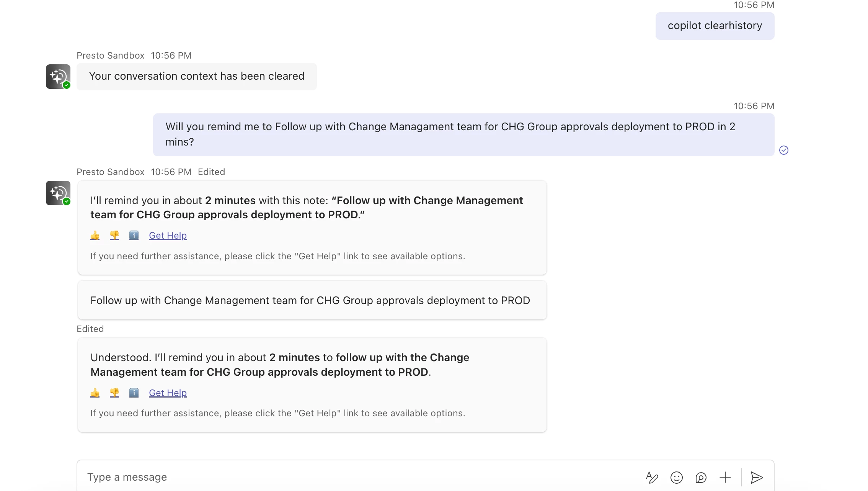Click the thumbs up in 'Understood' reply
868x491 pixels.
click(95, 393)
